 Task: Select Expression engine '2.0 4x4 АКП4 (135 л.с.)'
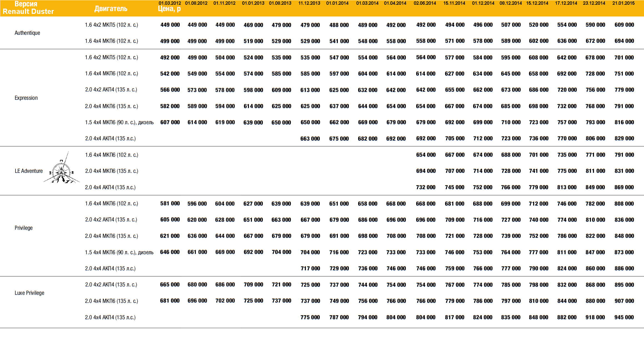(x=110, y=138)
